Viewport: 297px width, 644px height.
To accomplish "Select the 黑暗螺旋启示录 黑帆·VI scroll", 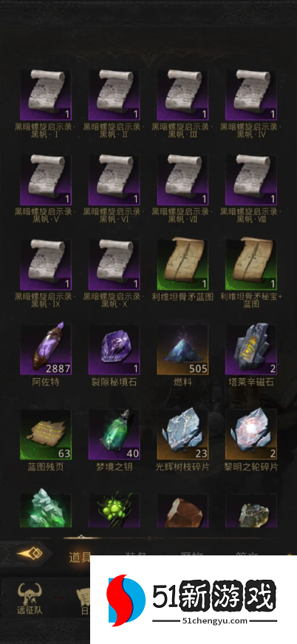I will 115,179.
